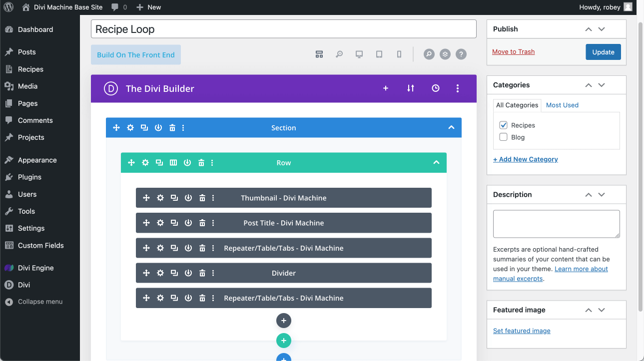Open wireframe view icon in builder toolbar
The image size is (644, 361).
tap(319, 54)
